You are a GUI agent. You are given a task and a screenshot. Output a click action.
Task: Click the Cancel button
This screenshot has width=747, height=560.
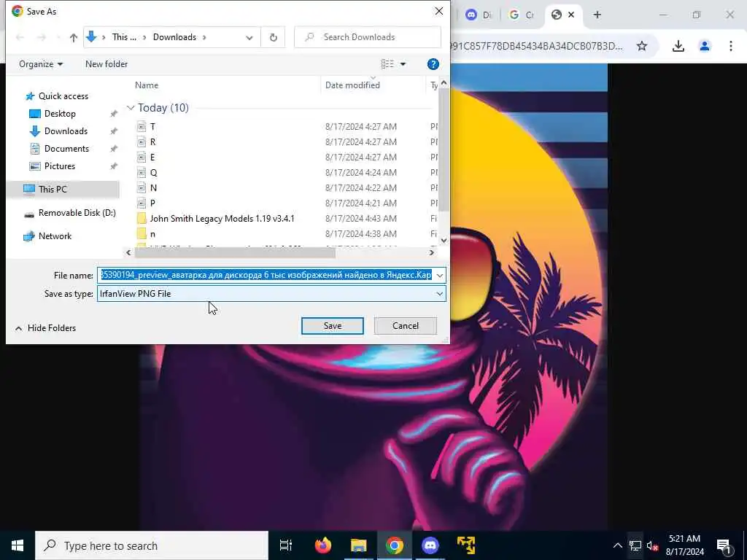click(x=406, y=326)
